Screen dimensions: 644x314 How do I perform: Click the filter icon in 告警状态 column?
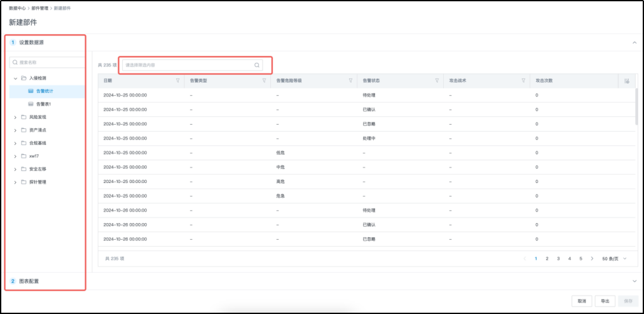[437, 81]
